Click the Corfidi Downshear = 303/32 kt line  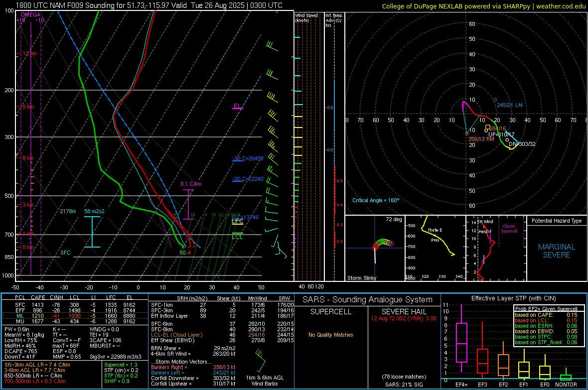tap(193, 378)
